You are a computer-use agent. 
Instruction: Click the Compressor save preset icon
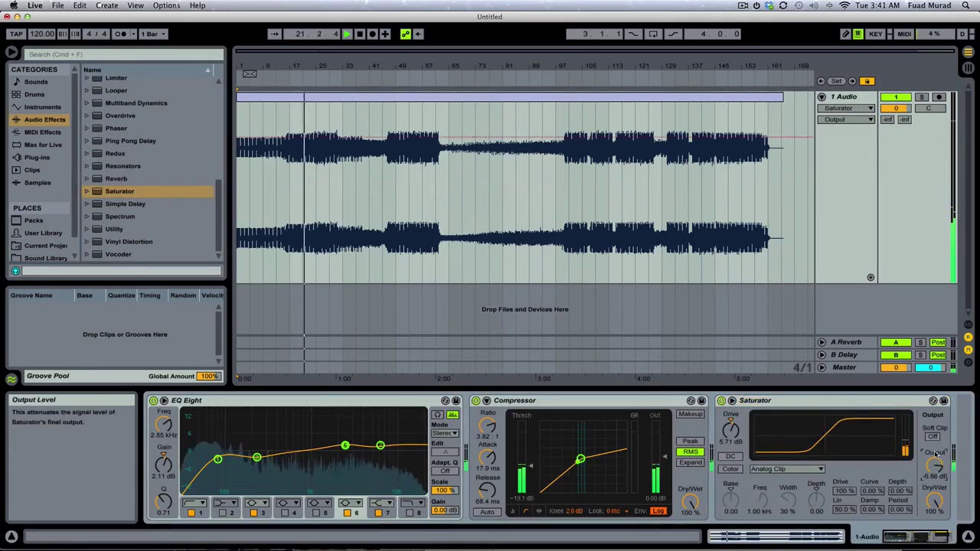(x=701, y=400)
